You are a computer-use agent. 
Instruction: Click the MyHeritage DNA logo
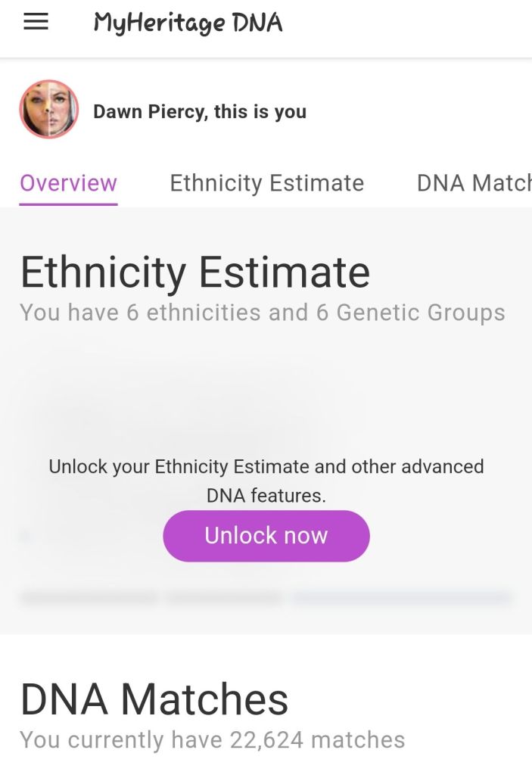point(188,23)
